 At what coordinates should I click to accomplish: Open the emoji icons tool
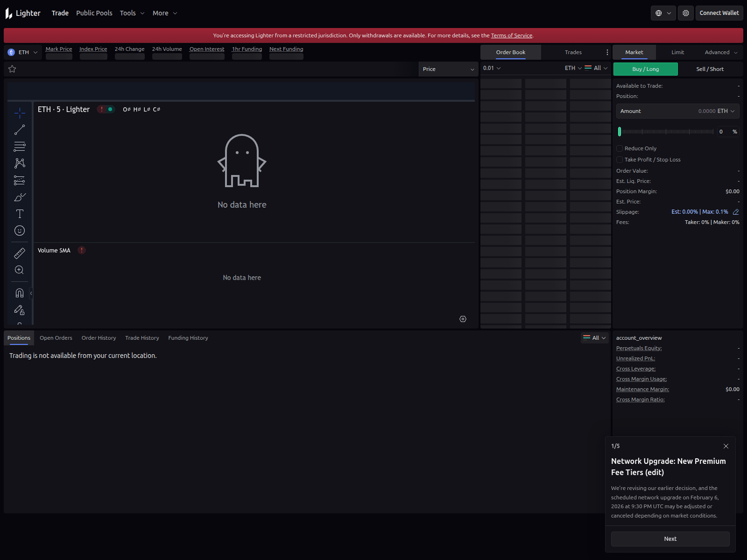20,231
